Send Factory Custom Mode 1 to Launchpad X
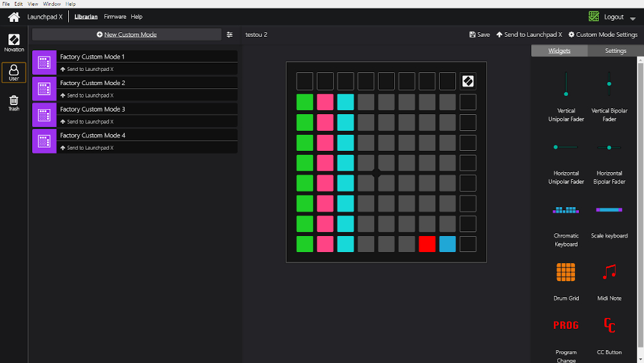The image size is (644, 363). pyautogui.click(x=87, y=69)
